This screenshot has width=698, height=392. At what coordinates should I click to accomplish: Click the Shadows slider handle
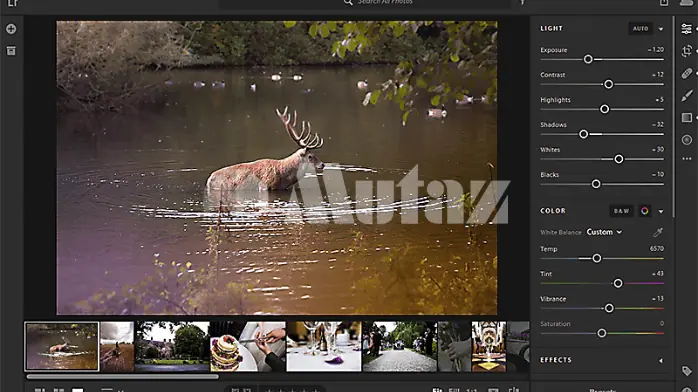[584, 134]
